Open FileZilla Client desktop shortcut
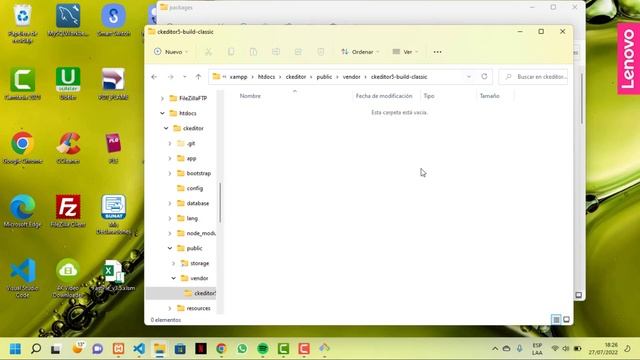The width and height of the screenshot is (640, 360). pyautogui.click(x=68, y=211)
